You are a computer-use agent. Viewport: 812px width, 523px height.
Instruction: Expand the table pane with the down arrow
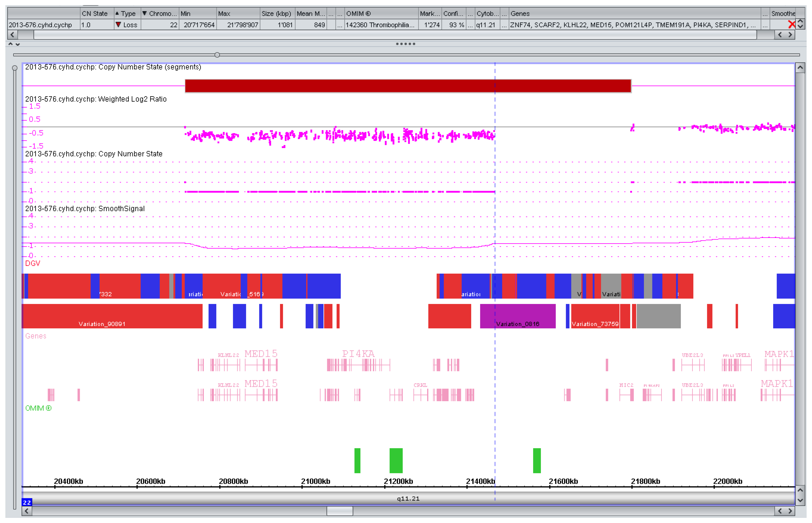18,44
